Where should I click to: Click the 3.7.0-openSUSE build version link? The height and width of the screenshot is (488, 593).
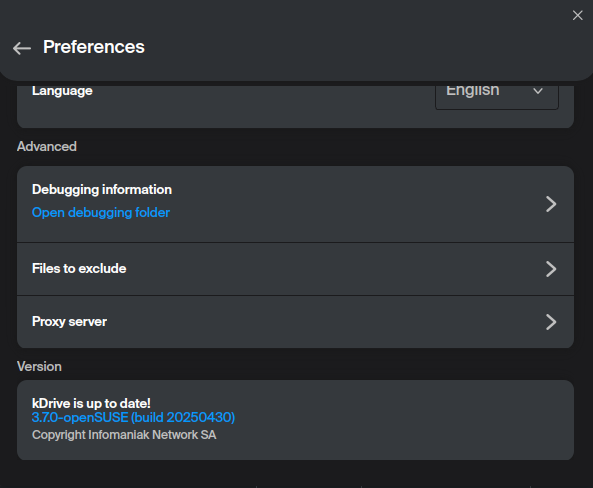(x=133, y=417)
